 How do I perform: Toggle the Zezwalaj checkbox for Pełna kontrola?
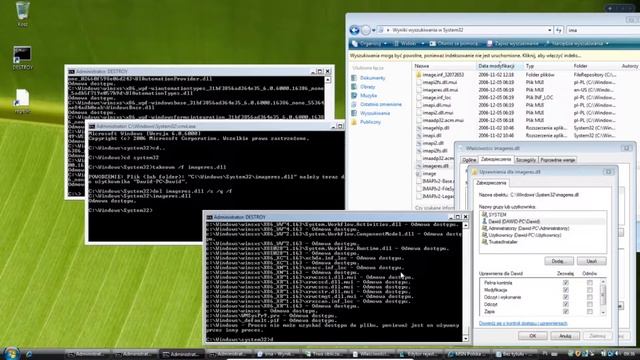point(565,282)
